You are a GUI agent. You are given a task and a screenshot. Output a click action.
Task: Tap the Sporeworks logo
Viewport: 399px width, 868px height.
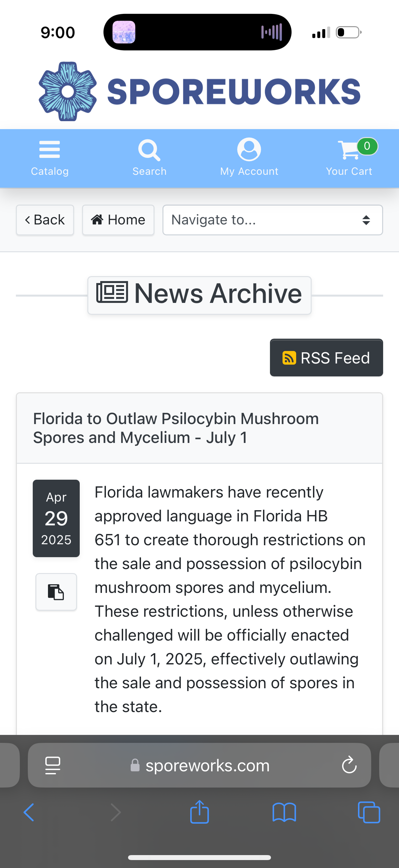coord(199,91)
